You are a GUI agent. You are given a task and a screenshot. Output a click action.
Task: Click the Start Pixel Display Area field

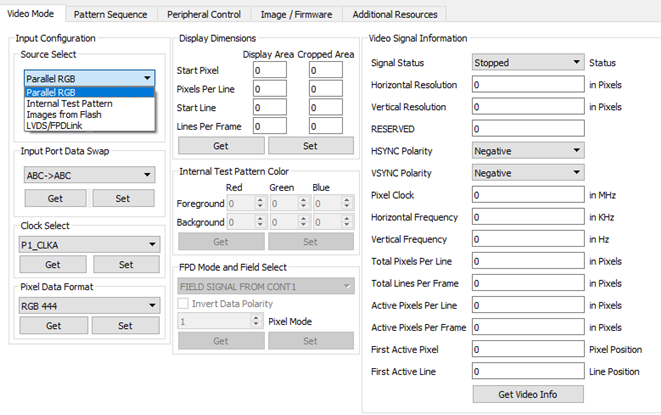pos(270,71)
